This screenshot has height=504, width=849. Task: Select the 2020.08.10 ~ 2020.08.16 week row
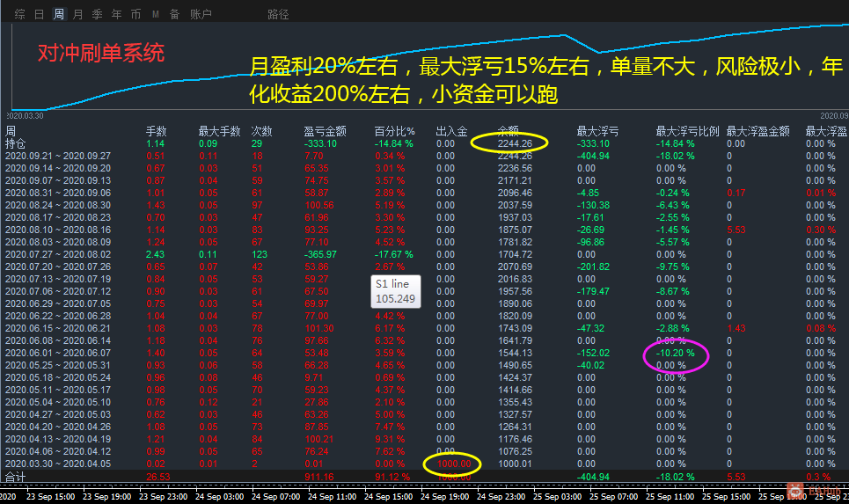tap(58, 230)
